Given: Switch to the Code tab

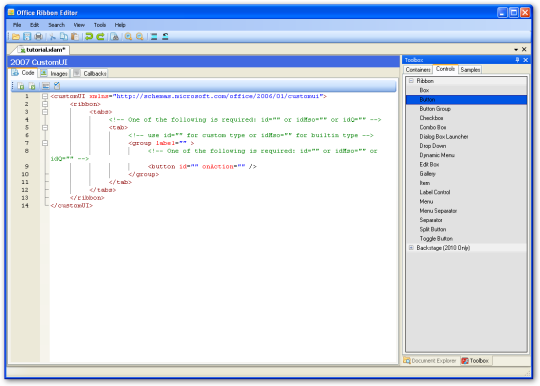Looking at the screenshot, I should point(23,73).
